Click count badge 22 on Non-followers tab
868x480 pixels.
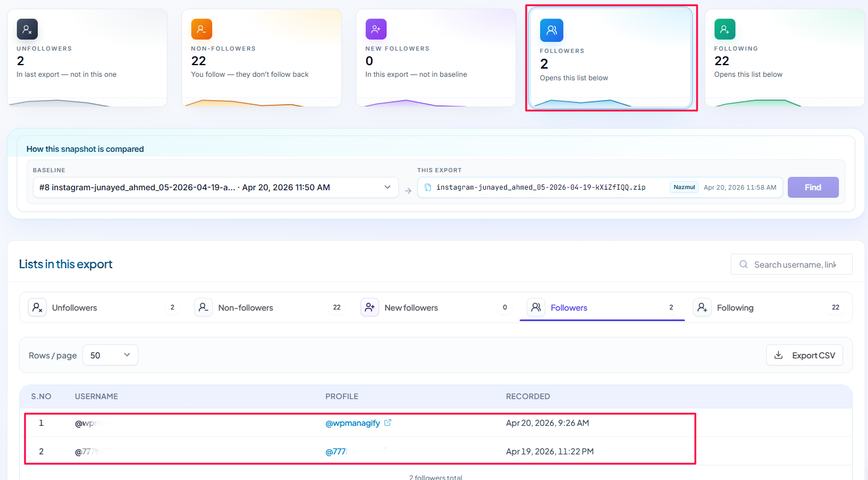(337, 307)
